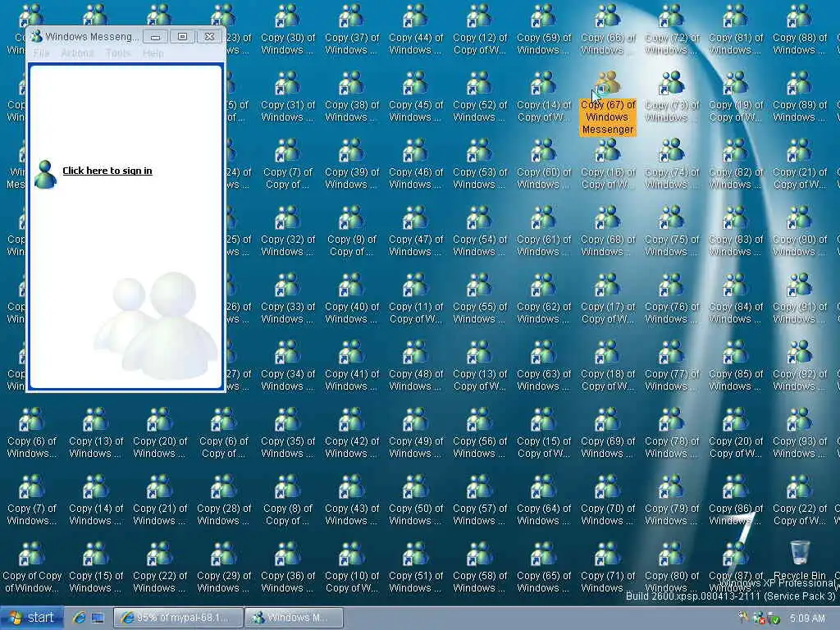Image resolution: width=840 pixels, height=630 pixels.
Task: Open the Help menu in Windows Messenger
Action: click(153, 53)
